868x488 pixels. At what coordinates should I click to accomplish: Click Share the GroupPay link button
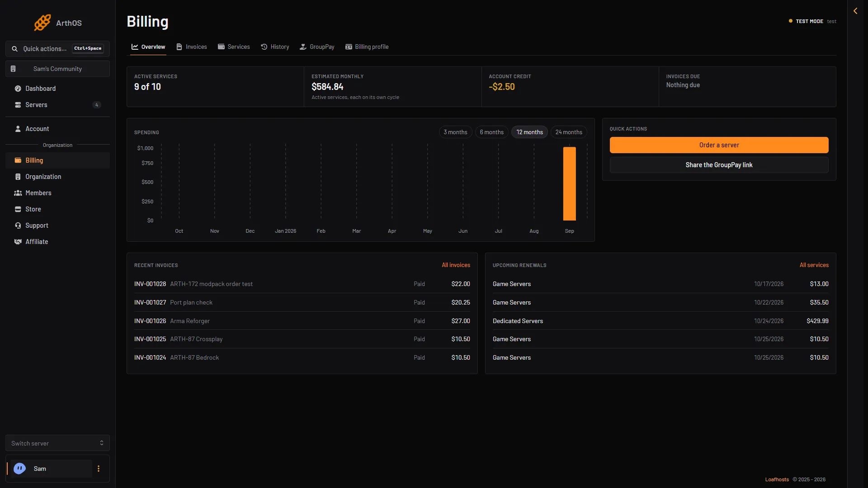(719, 165)
